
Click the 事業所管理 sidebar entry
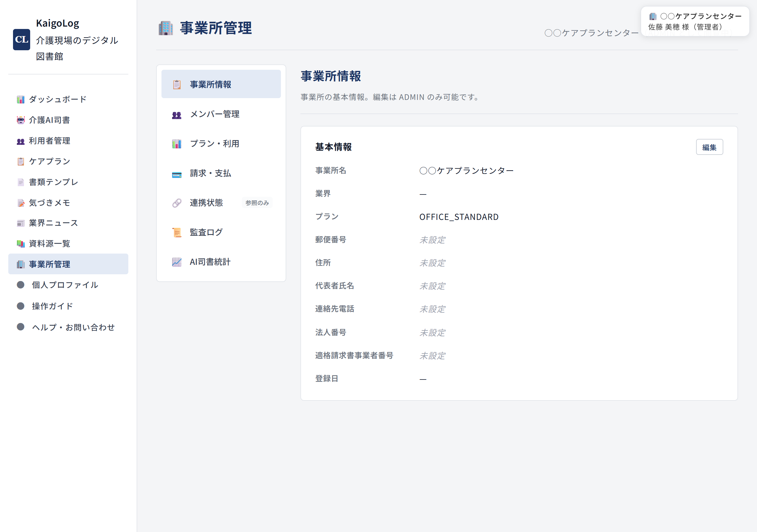point(68,264)
